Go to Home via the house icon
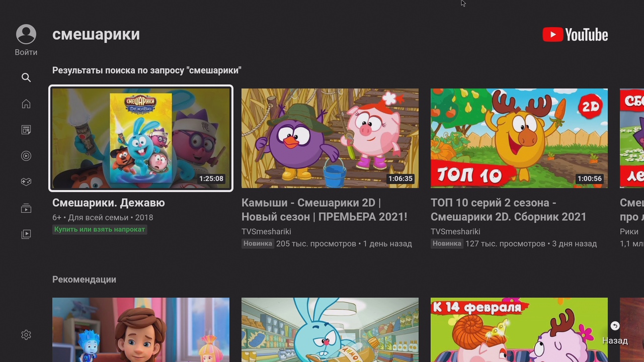 coord(26,104)
